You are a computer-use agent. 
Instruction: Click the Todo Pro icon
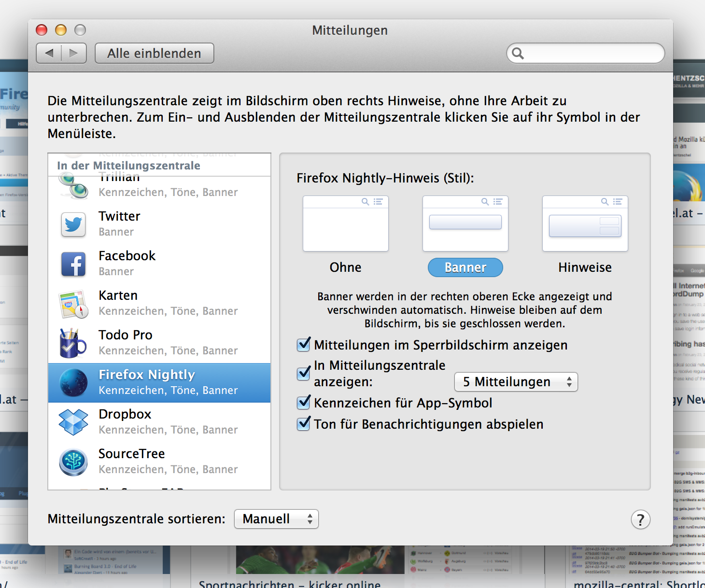point(72,343)
